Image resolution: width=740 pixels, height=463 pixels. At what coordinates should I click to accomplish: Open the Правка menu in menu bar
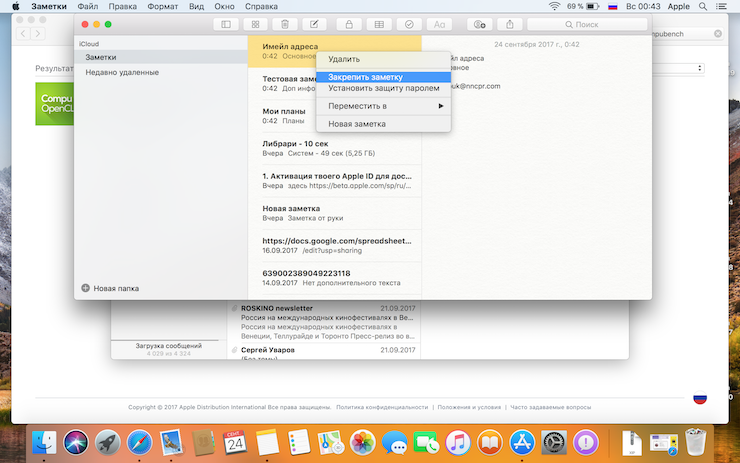pyautogui.click(x=122, y=7)
